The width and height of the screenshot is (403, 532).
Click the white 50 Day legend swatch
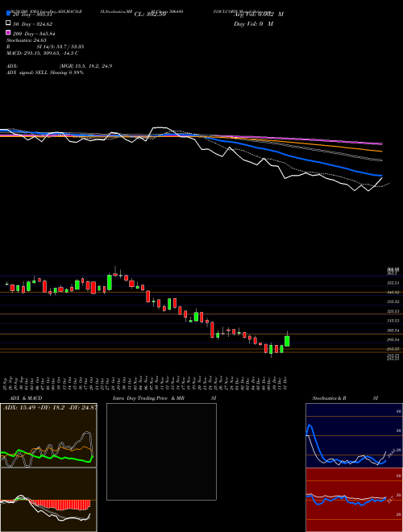click(x=8, y=23)
